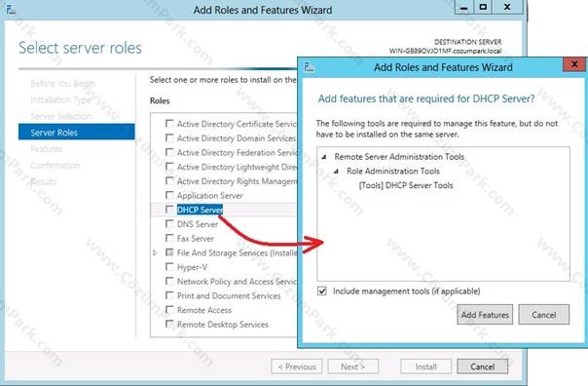The width and height of the screenshot is (588, 386).
Task: Click the wizard icon in the main title bar
Action: (x=11, y=10)
